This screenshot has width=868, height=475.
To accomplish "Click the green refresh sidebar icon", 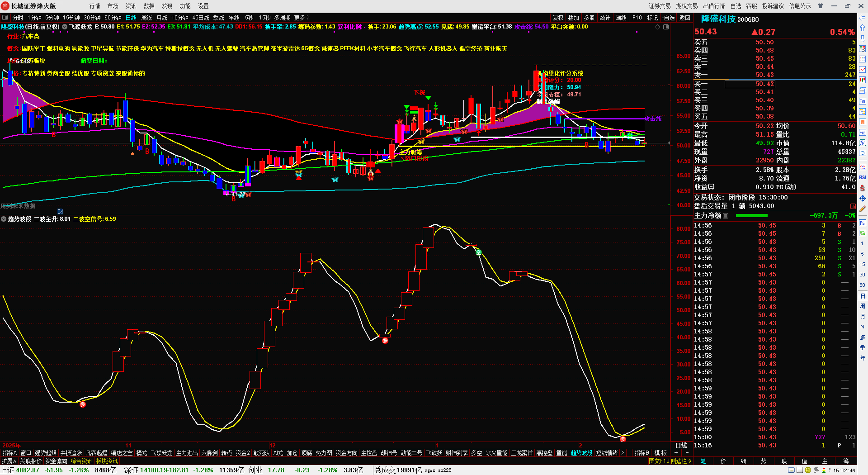I will pyautogui.click(x=863, y=233).
